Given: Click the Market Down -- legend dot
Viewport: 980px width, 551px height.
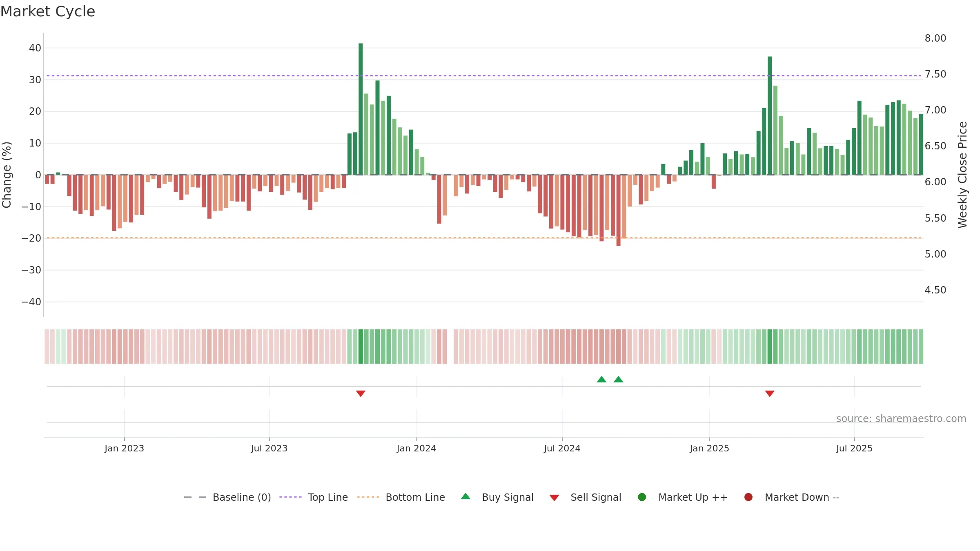Looking at the screenshot, I should pyautogui.click(x=748, y=497).
